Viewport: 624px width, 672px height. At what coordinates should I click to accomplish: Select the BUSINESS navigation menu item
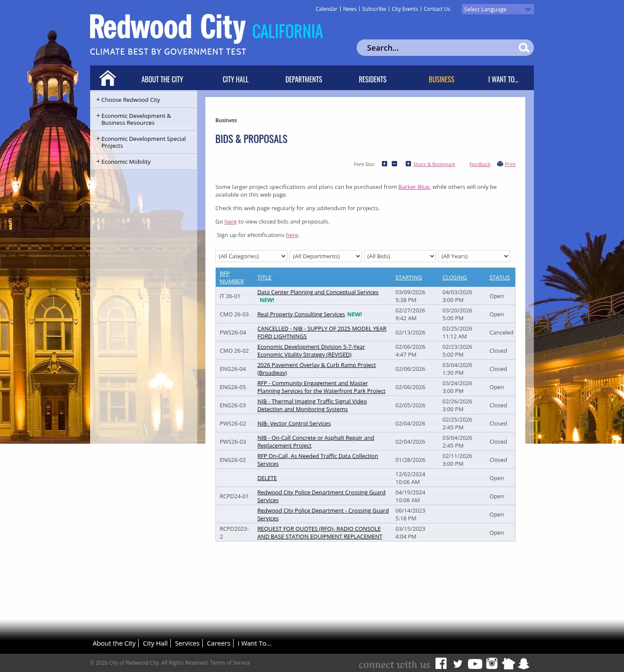tap(441, 79)
